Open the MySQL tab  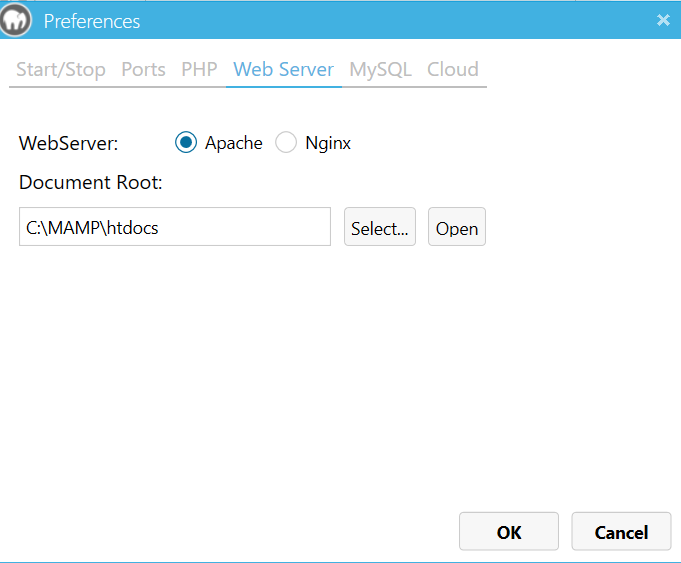tap(380, 70)
